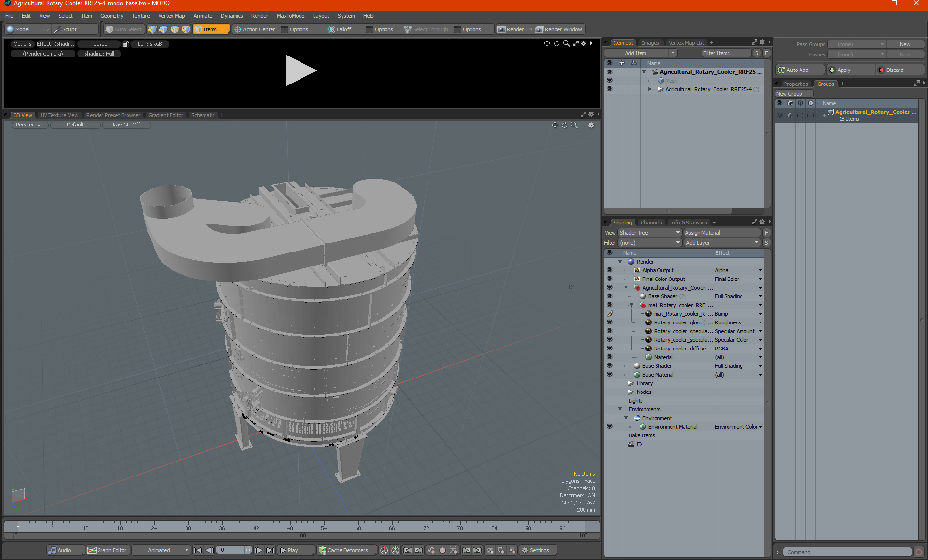This screenshot has height=560, width=928.
Task: Step to next frame
Action: [258, 550]
